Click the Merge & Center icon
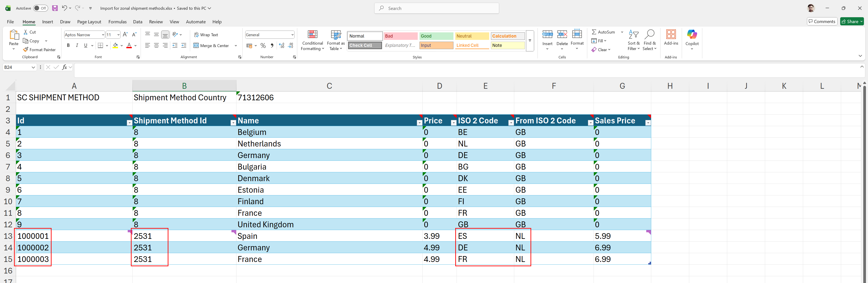868x283 pixels. click(196, 46)
